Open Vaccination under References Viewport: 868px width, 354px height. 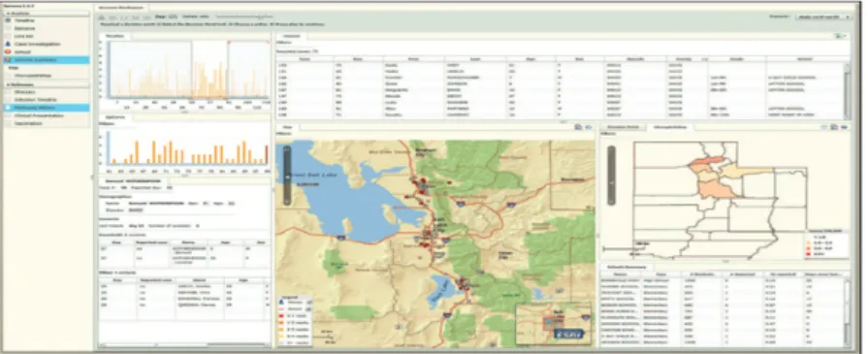tap(28, 123)
